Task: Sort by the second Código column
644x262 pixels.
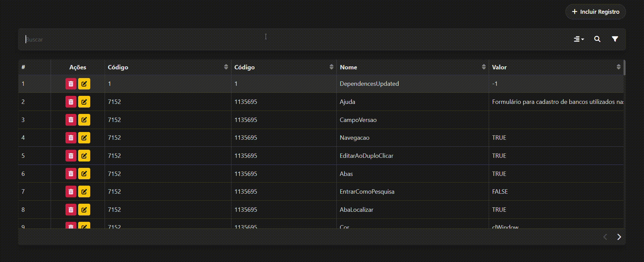Action: [331, 67]
